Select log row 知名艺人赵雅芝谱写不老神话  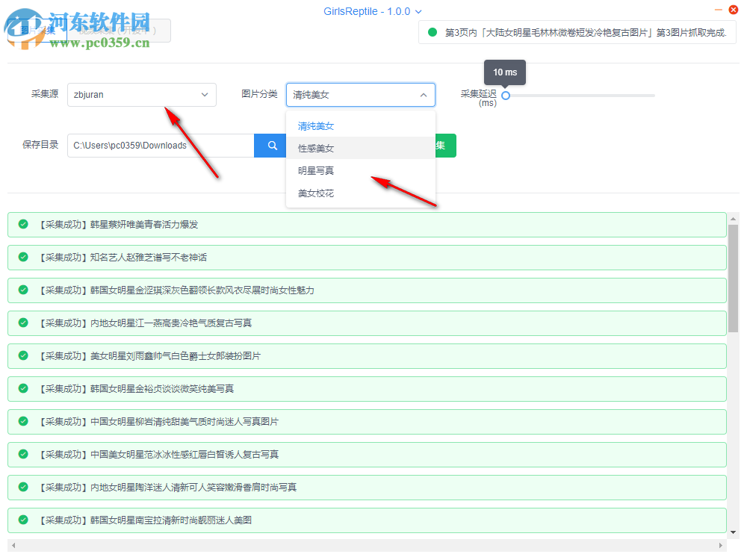click(x=367, y=258)
